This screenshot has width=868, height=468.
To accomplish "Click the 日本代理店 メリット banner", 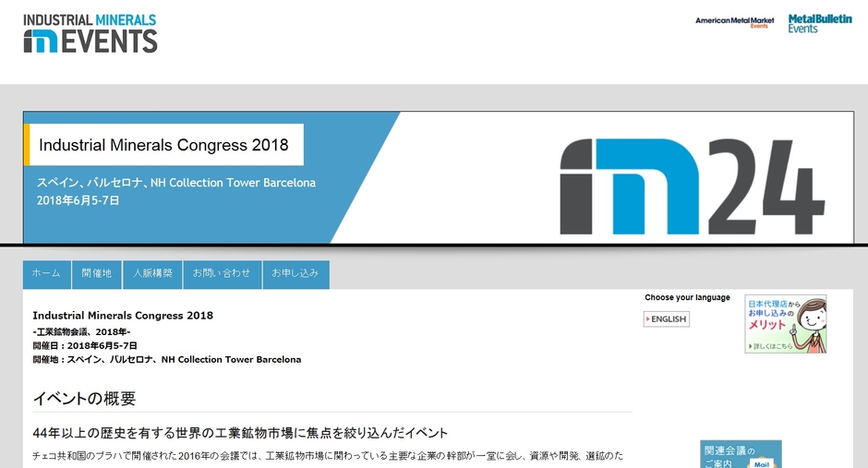I will (x=786, y=324).
